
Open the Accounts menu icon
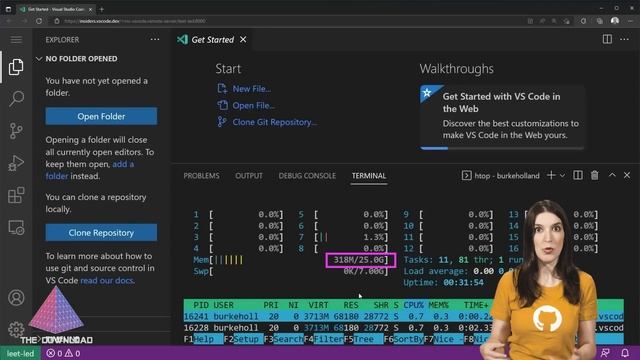tap(16, 298)
